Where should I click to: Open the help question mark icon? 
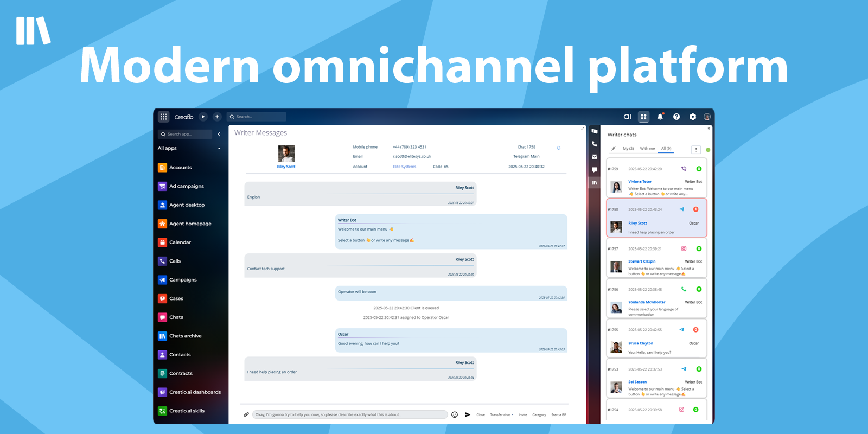point(676,117)
